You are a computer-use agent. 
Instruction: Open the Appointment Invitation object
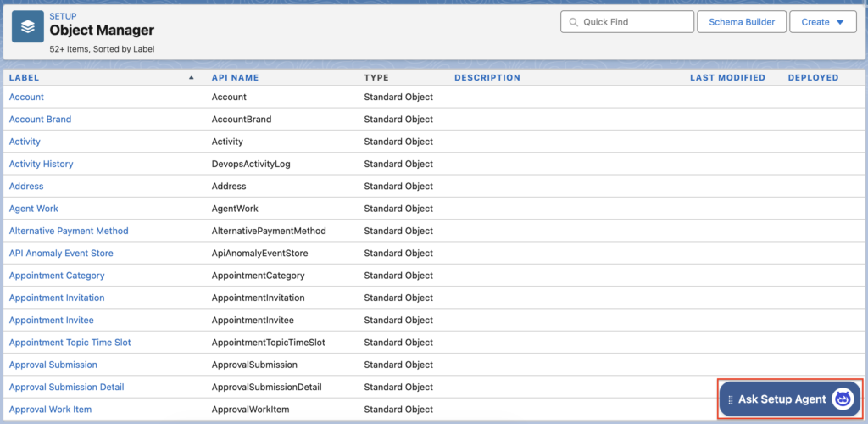pos(57,298)
